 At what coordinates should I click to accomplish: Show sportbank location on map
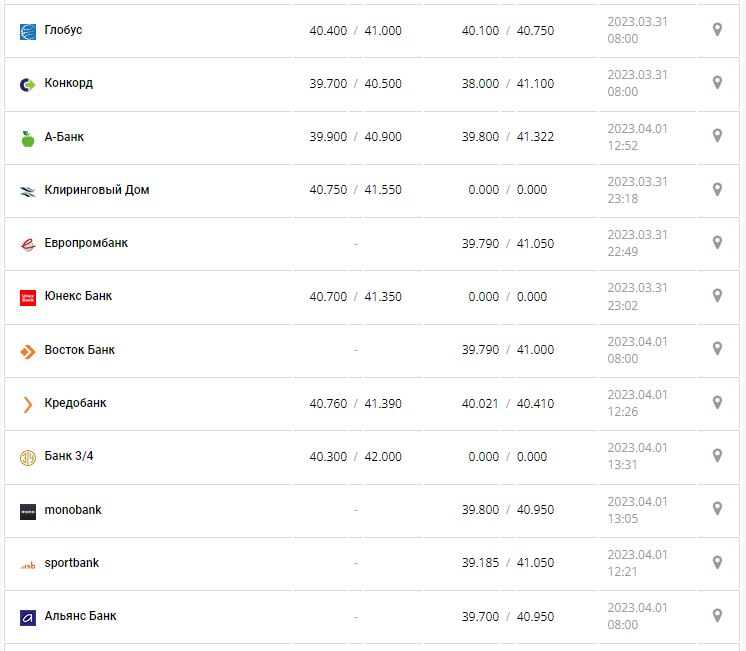[717, 562]
